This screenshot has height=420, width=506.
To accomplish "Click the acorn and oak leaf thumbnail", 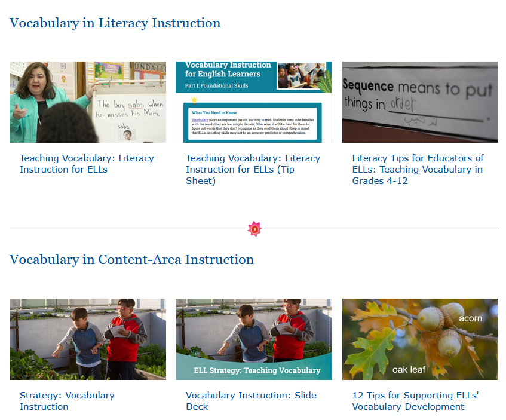I will (419, 339).
